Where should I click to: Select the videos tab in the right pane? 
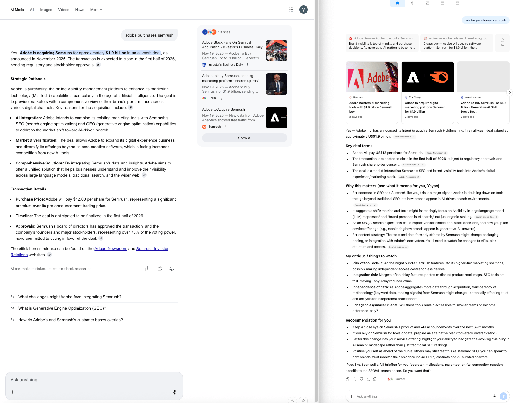[x=443, y=3]
